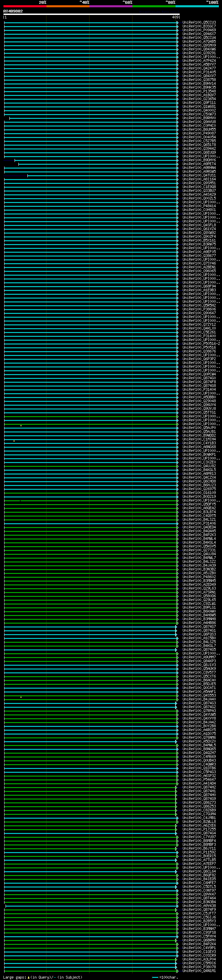Click the Large gaps legend text
Image resolution: width=222 pixels, height=980 pixels.
click(15, 977)
